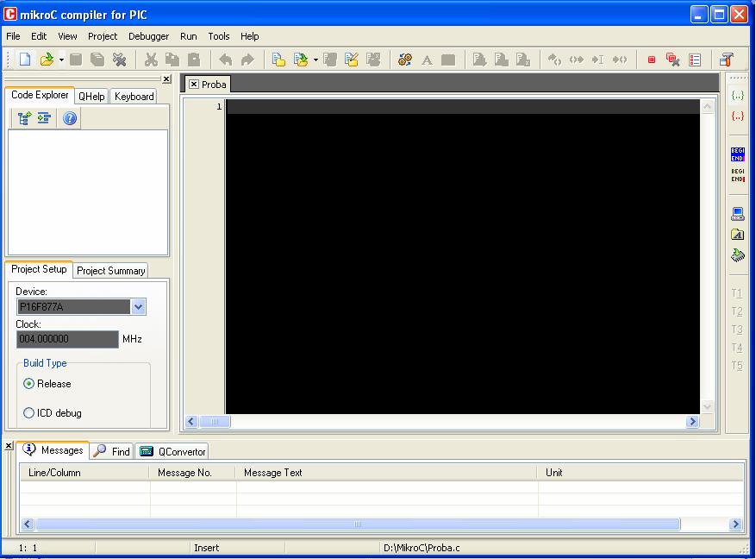The height and width of the screenshot is (559, 756).
Task: Click the View Assembly 'A' icon
Action: tap(427, 60)
